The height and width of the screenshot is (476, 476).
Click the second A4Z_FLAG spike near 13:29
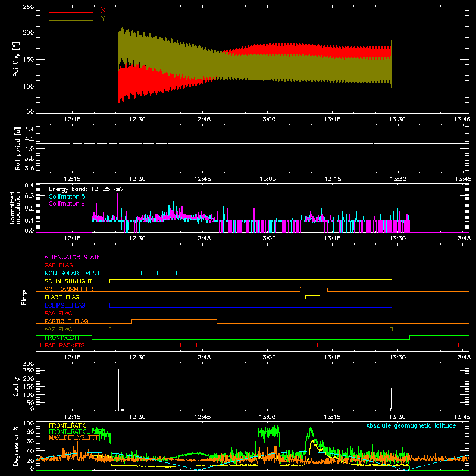pos(392,329)
